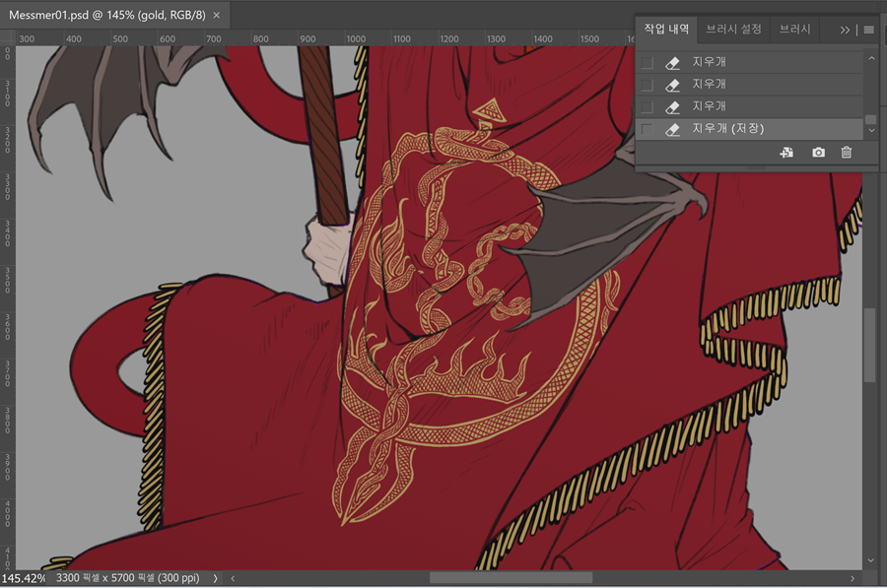This screenshot has height=588, width=887.
Task: Click eraser icon of 지우개 (저장) state
Action: point(673,129)
